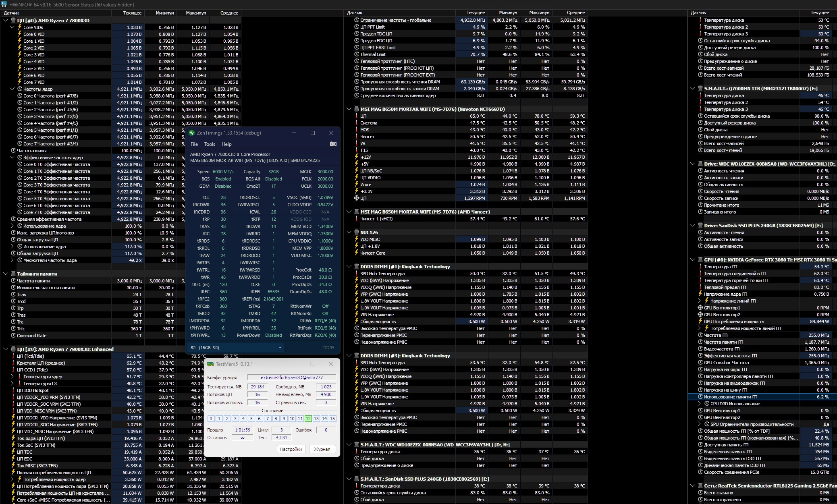Collapse the Тайминги памяти section
Viewport: 837px width, 504px height.
pyautogui.click(x=6, y=274)
